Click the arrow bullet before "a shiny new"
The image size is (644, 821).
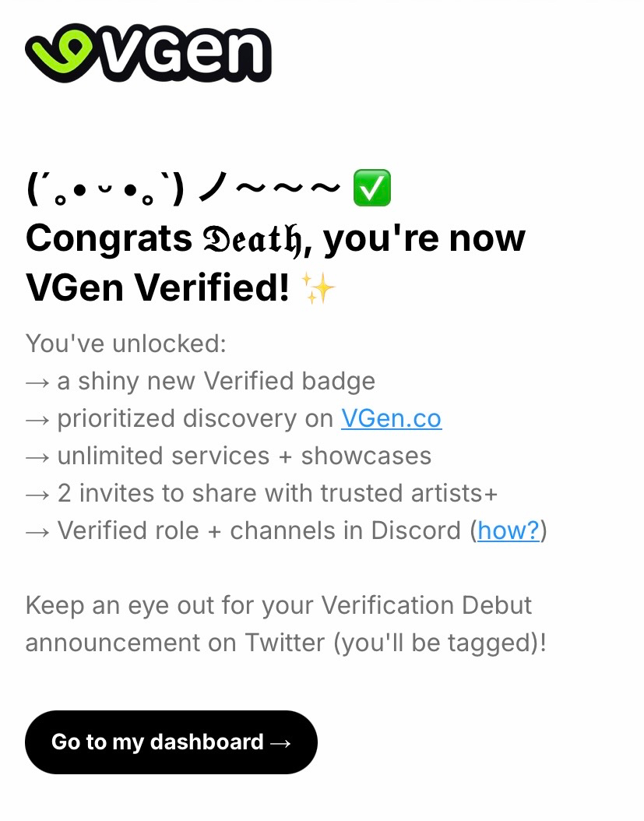coord(37,382)
